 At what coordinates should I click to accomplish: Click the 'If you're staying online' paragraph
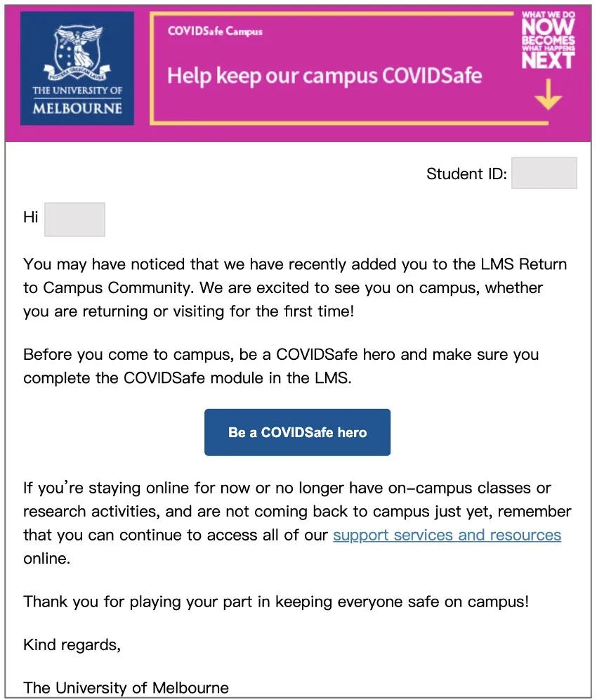[297, 523]
